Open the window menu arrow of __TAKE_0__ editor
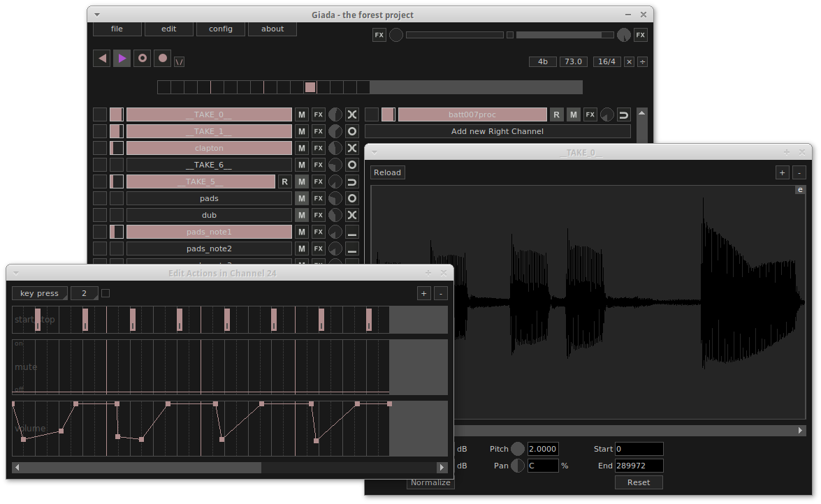Screen dimensions: 821x504 [x=374, y=152]
